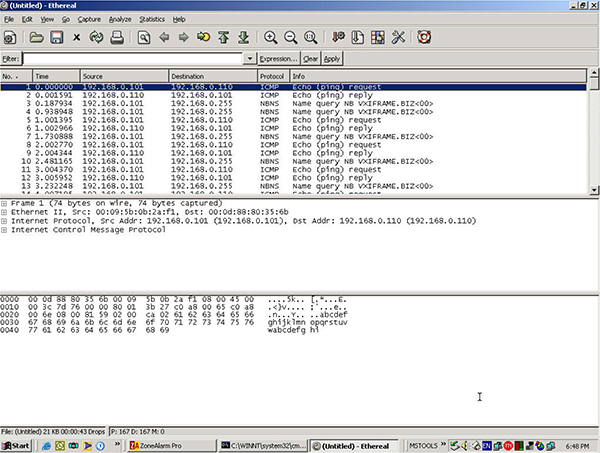Select packet 3 at time 0.187934
This screenshot has width=600, height=453.
pyautogui.click(x=293, y=104)
